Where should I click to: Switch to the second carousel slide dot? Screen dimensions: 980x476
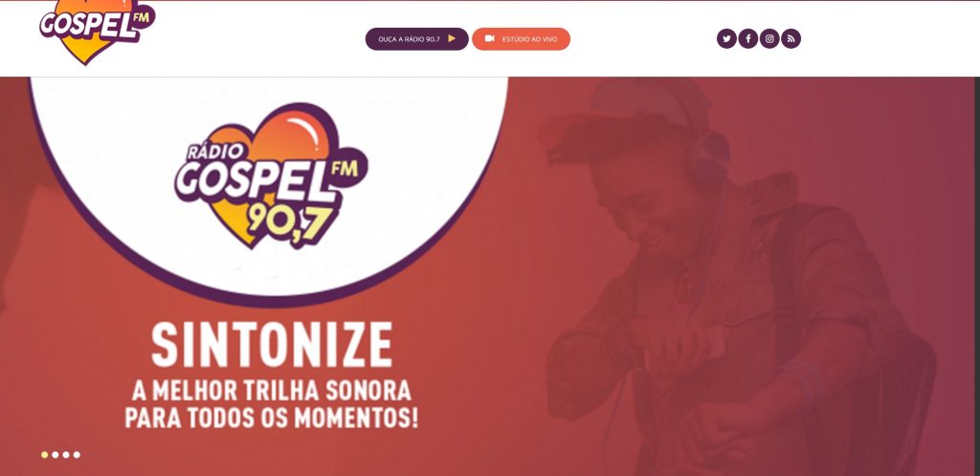[x=55, y=455]
